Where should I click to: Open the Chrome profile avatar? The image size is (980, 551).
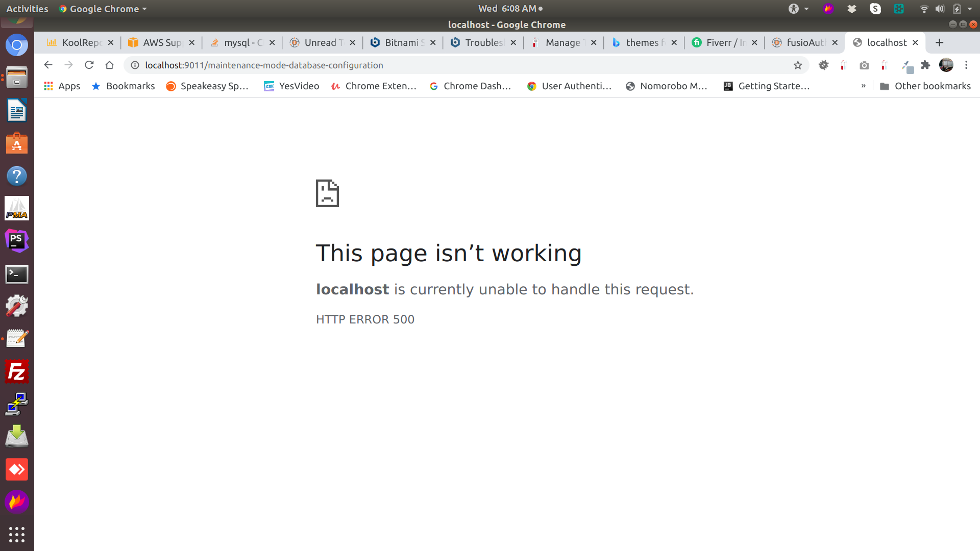click(946, 65)
